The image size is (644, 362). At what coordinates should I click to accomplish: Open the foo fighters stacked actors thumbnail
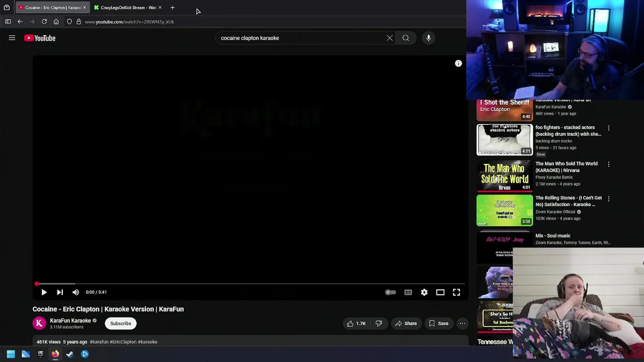(x=505, y=140)
